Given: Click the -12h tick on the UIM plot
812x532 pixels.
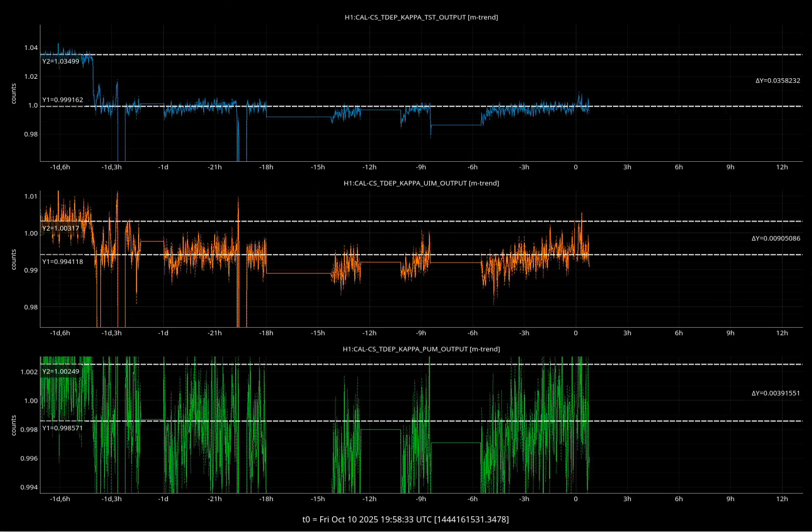Looking at the screenshot, I should 369,333.
